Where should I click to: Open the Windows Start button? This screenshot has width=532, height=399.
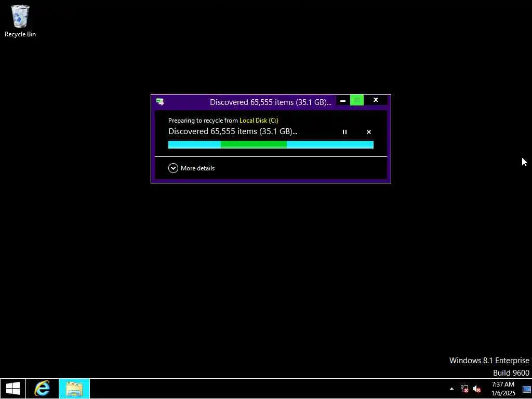point(13,389)
